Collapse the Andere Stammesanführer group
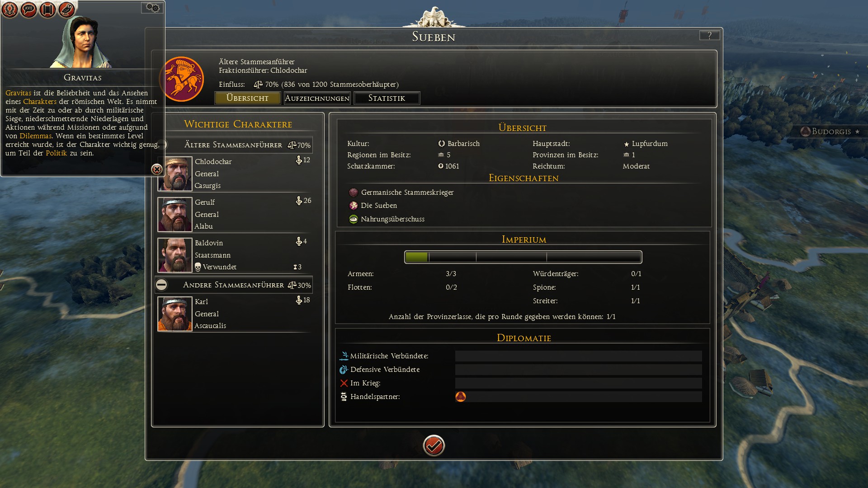The width and height of the screenshot is (868, 488). pyautogui.click(x=161, y=285)
